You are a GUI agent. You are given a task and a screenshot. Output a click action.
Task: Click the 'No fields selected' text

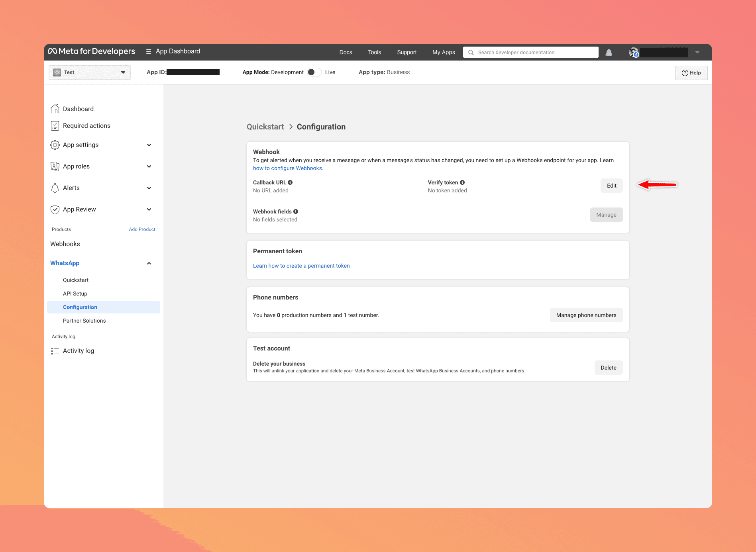pyautogui.click(x=275, y=219)
